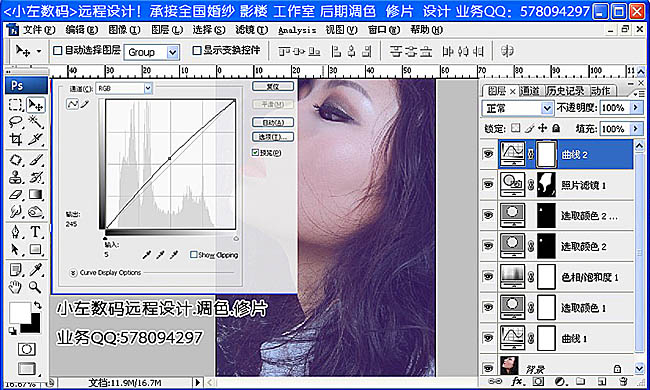
Task: Select the Slice tool
Action: point(36,139)
